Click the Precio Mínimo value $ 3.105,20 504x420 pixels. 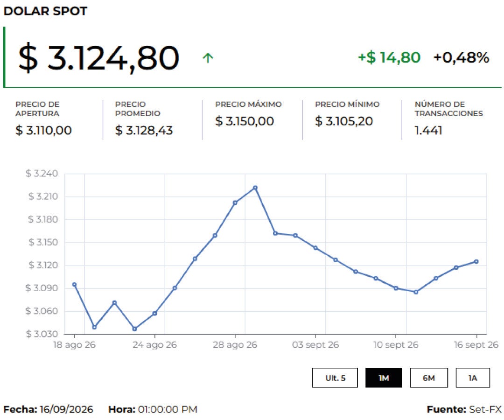pyautogui.click(x=344, y=121)
